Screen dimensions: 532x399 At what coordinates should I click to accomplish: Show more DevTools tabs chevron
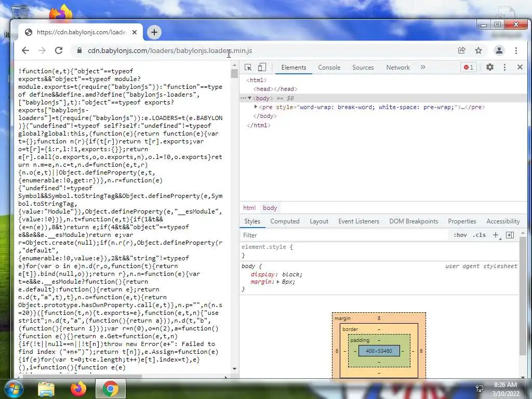tap(423, 67)
